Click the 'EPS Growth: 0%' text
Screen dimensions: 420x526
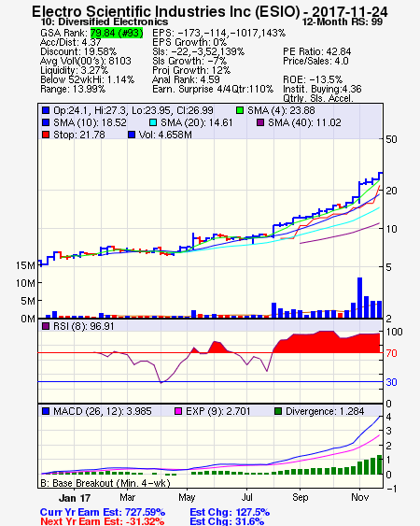coord(189,42)
